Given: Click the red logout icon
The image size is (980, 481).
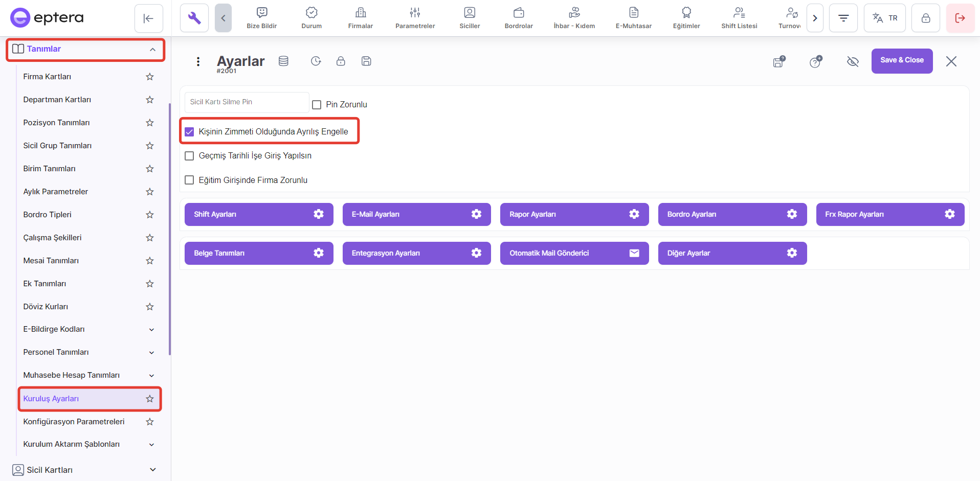Looking at the screenshot, I should click(960, 18).
